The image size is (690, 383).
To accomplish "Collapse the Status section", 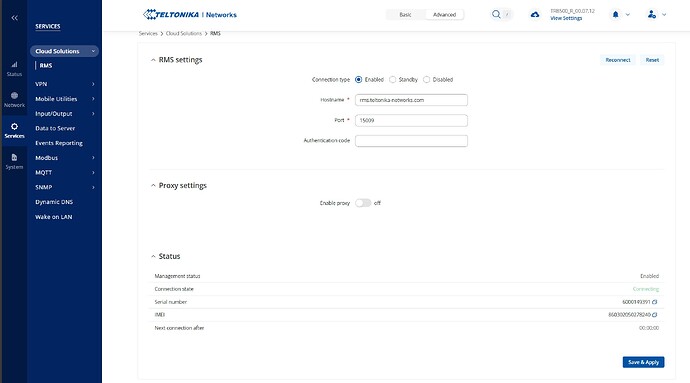I will pos(153,256).
